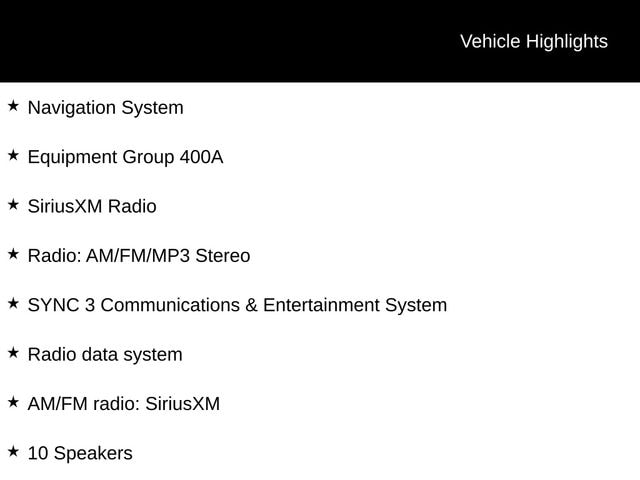Select the star bullet before SiriusXM Radio
This screenshot has height=480, width=640.
click(13, 204)
